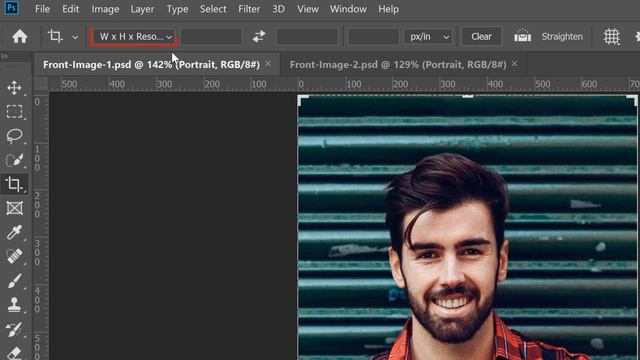Click the top-left crop corner handle
Screen dimensions: 640x360
tap(302, 99)
